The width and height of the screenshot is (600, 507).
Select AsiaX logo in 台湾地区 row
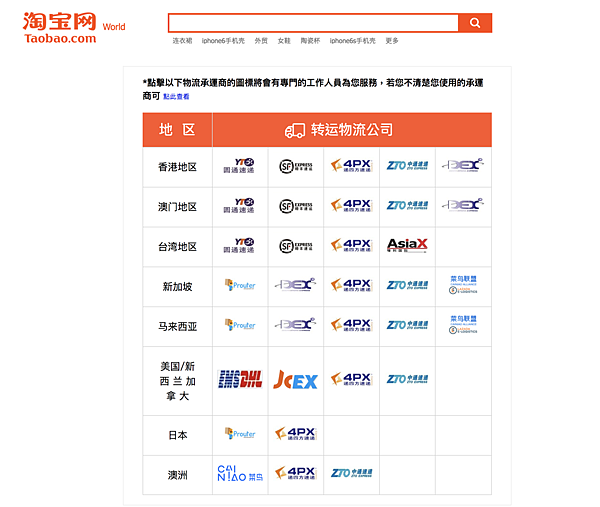point(407,245)
